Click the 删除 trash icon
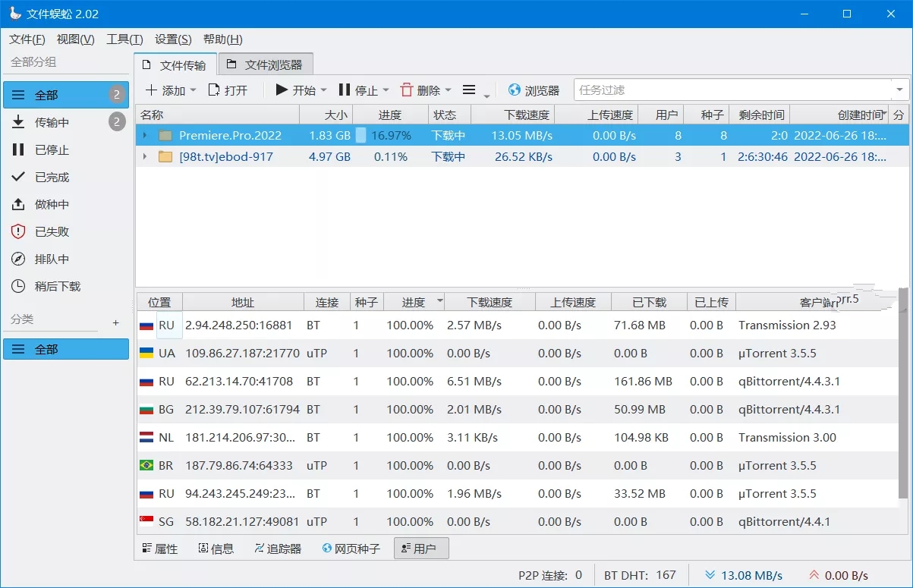 407,90
